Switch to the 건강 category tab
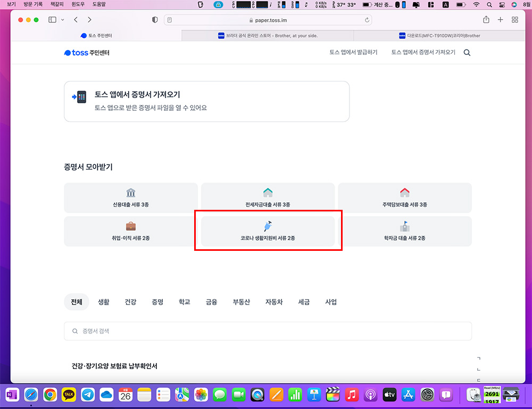 [x=130, y=301]
